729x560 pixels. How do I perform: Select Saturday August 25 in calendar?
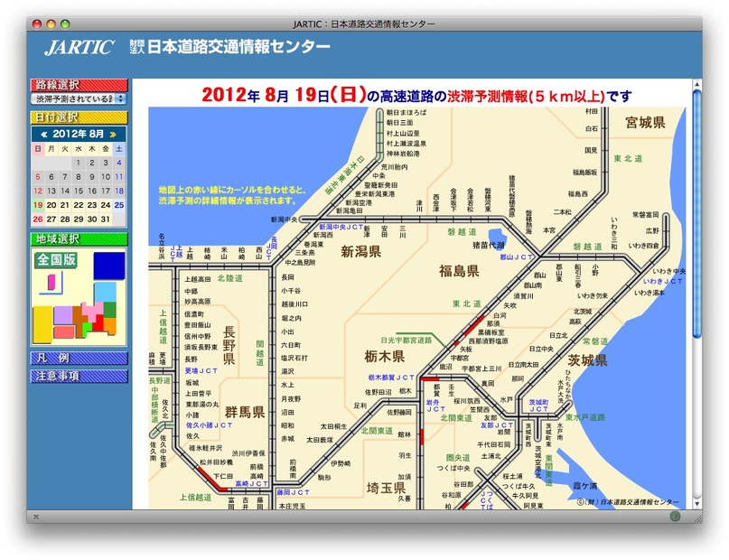119,205
